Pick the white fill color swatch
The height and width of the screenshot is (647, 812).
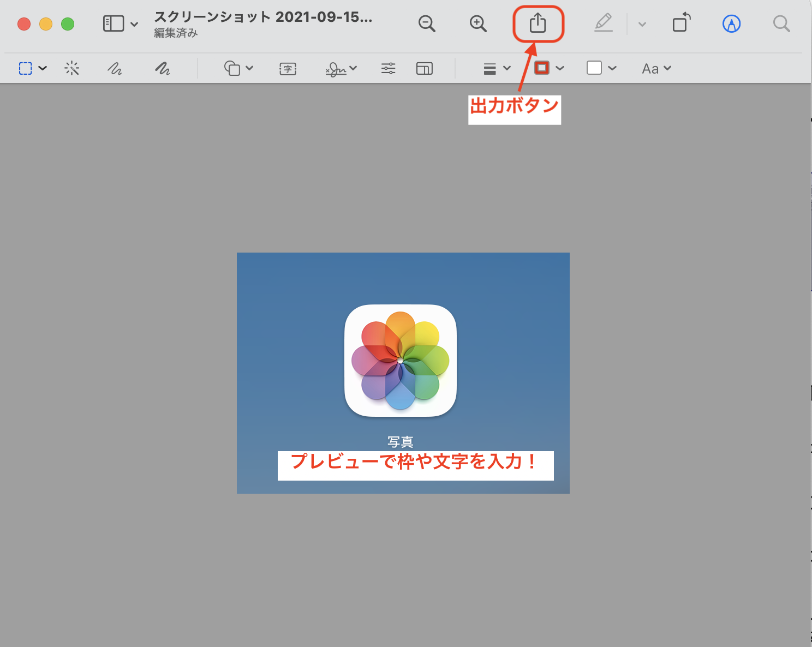click(594, 68)
